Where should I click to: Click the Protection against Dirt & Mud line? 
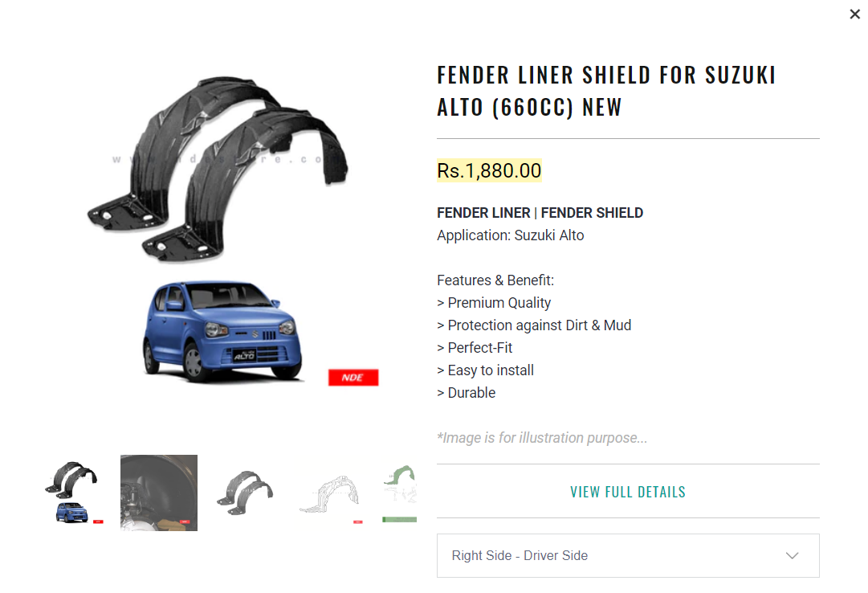point(534,325)
